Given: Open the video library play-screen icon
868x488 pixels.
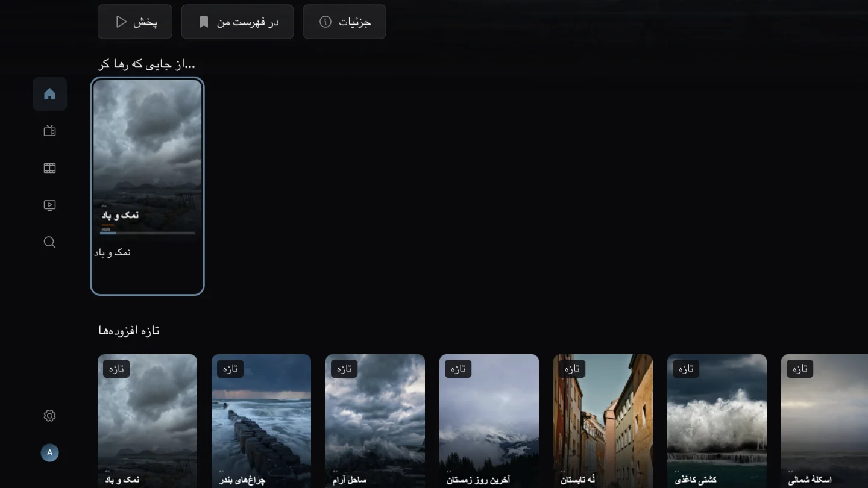Looking at the screenshot, I should pyautogui.click(x=49, y=205).
